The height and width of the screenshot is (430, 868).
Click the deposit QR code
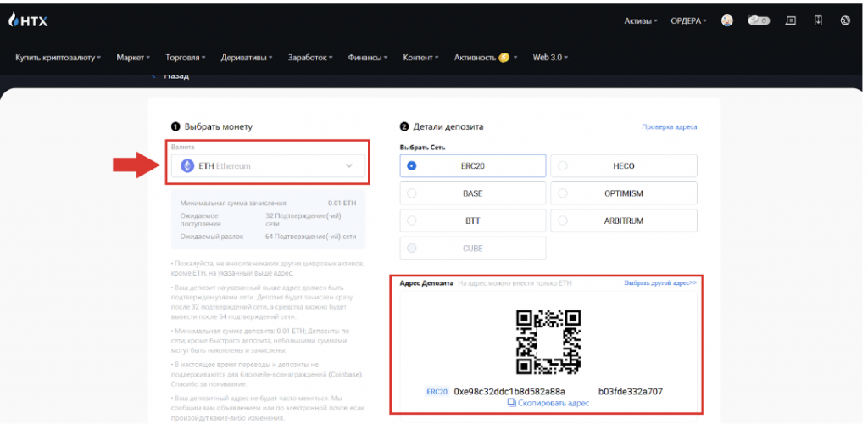548,342
